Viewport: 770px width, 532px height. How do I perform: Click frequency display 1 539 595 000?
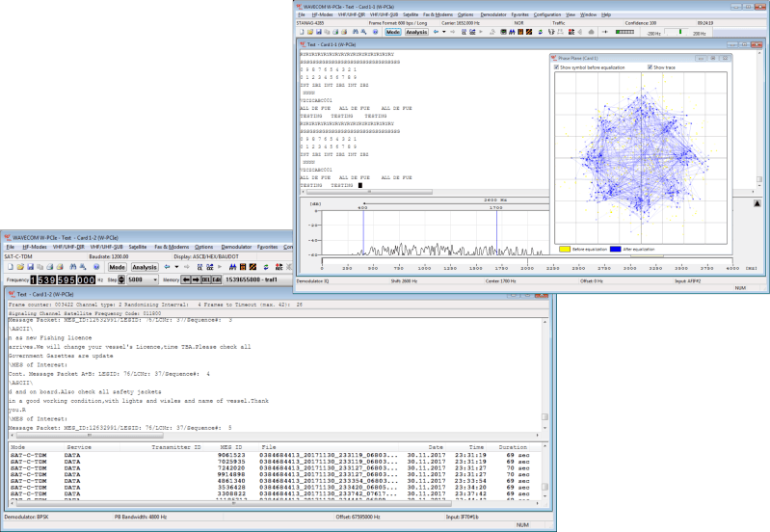pyautogui.click(x=63, y=279)
